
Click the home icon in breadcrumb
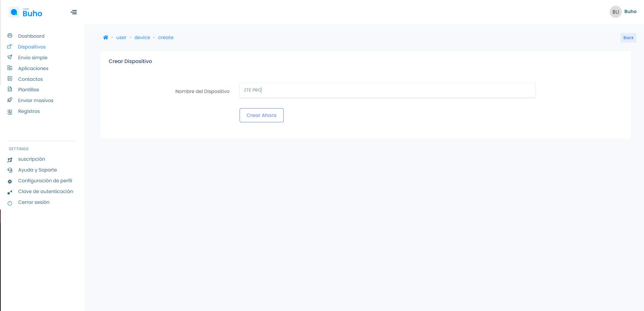(106, 37)
